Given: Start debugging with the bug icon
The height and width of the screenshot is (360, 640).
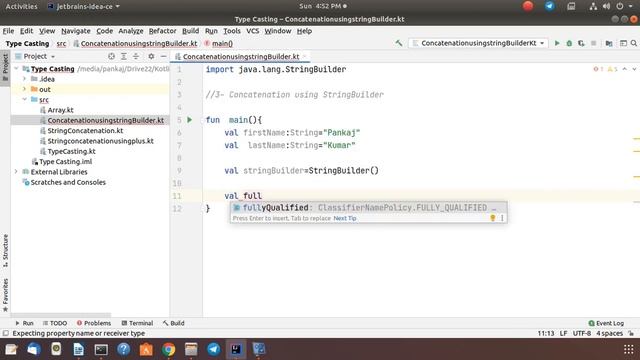Looking at the screenshot, I should pyautogui.click(x=569, y=43).
